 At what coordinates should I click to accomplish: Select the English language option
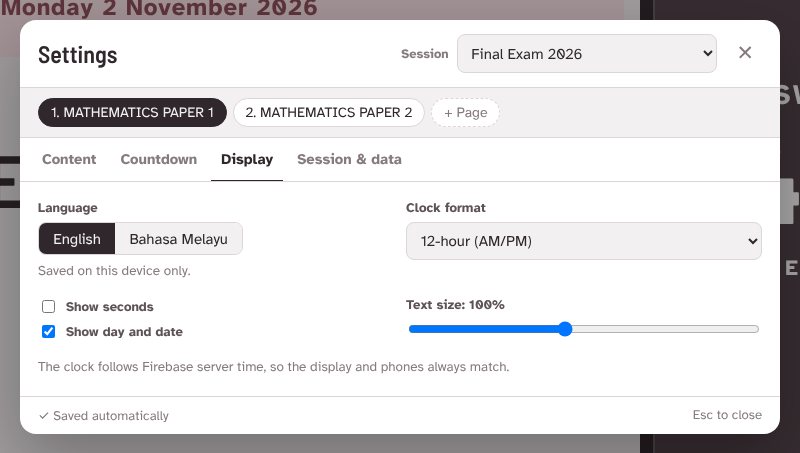click(x=77, y=239)
